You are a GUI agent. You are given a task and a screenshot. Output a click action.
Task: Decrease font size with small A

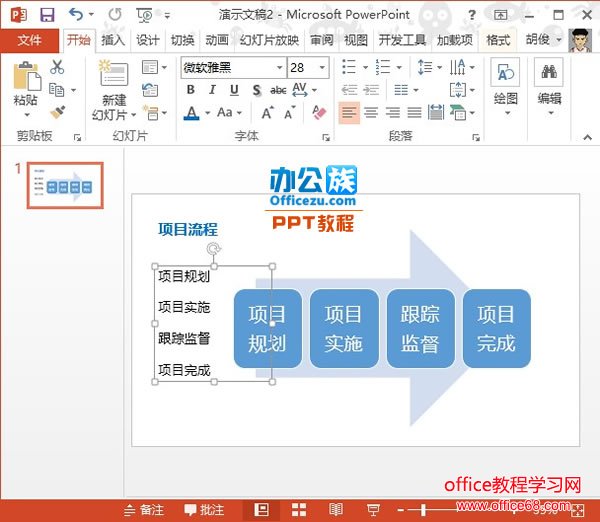(289, 113)
